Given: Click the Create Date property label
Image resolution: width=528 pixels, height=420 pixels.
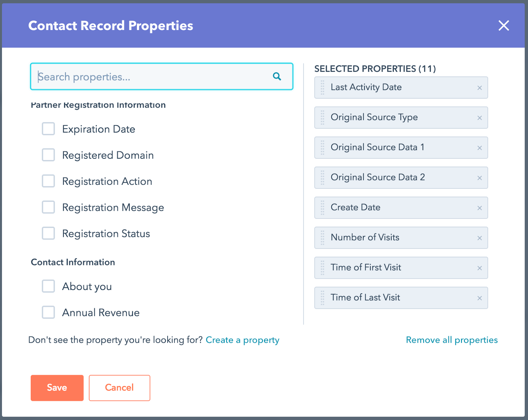Looking at the screenshot, I should click(x=355, y=207).
